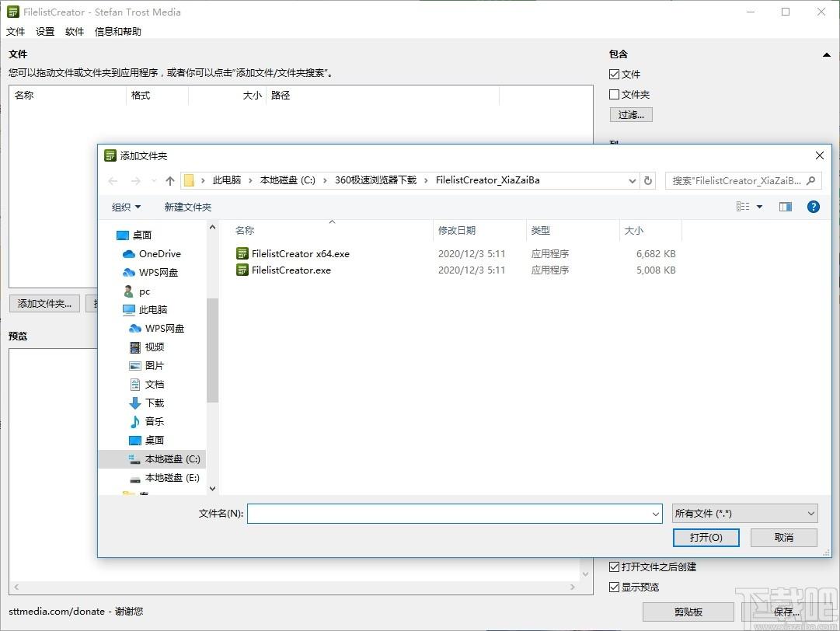Click 新建文件夹 in the dialog toolbar
840x631 pixels.
point(188,207)
